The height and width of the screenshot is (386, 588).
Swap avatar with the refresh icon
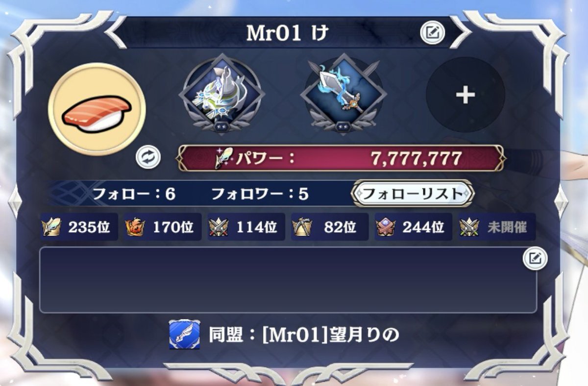[148, 157]
